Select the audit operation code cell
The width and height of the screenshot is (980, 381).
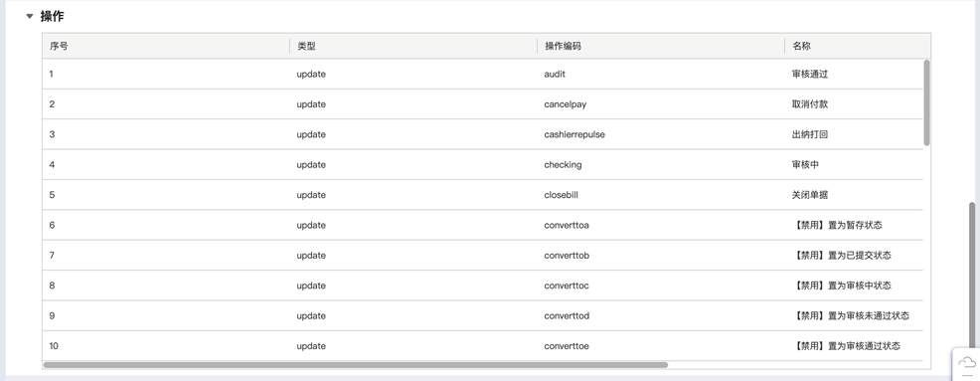click(661, 74)
